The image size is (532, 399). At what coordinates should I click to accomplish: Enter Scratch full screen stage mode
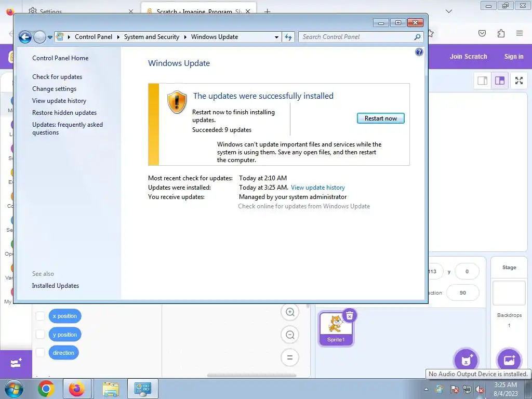coord(519,81)
